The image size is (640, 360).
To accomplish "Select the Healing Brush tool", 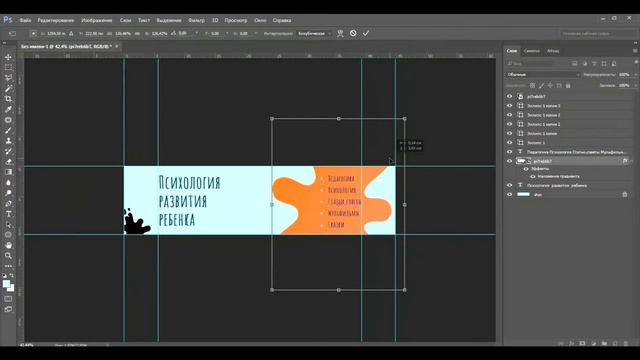I will click(x=8, y=120).
